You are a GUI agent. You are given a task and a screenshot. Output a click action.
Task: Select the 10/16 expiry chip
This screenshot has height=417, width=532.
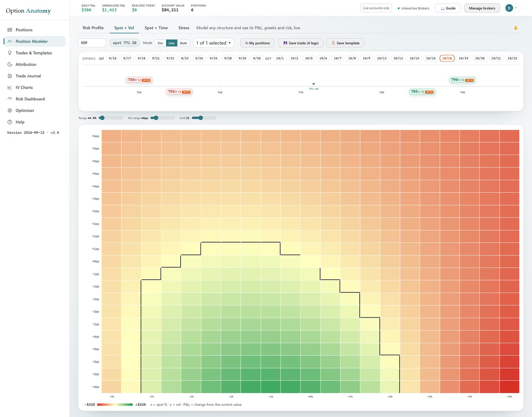447,58
